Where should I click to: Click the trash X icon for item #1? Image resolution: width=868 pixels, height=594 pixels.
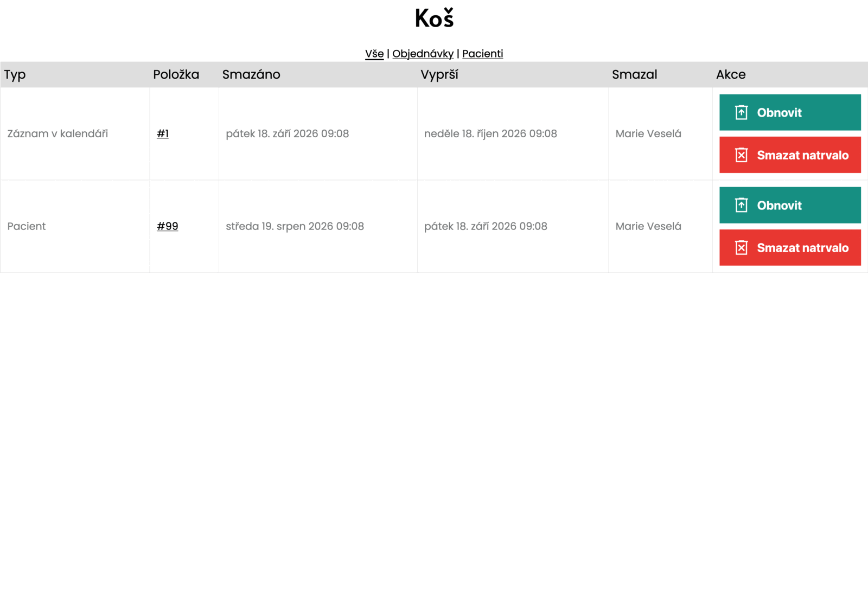741,155
